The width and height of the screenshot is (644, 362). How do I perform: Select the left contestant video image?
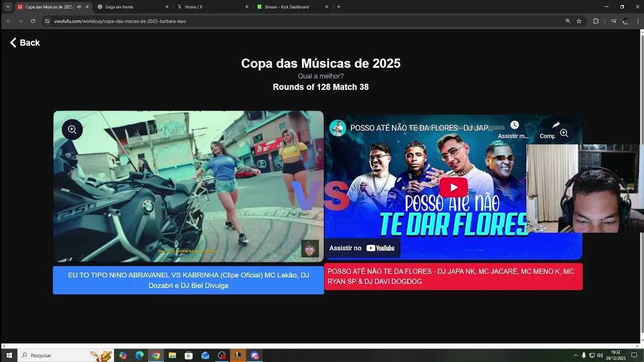[x=188, y=186]
